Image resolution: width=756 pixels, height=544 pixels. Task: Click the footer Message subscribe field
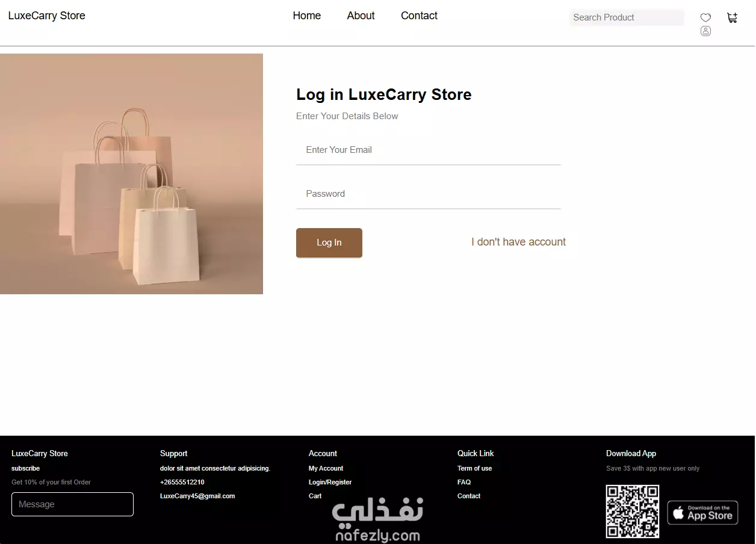click(x=72, y=504)
